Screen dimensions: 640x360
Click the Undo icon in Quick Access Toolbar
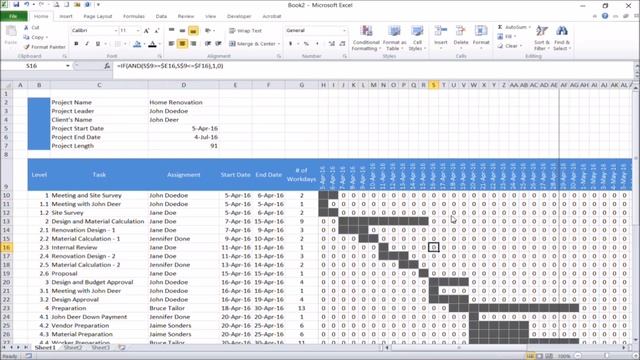[27, 5]
